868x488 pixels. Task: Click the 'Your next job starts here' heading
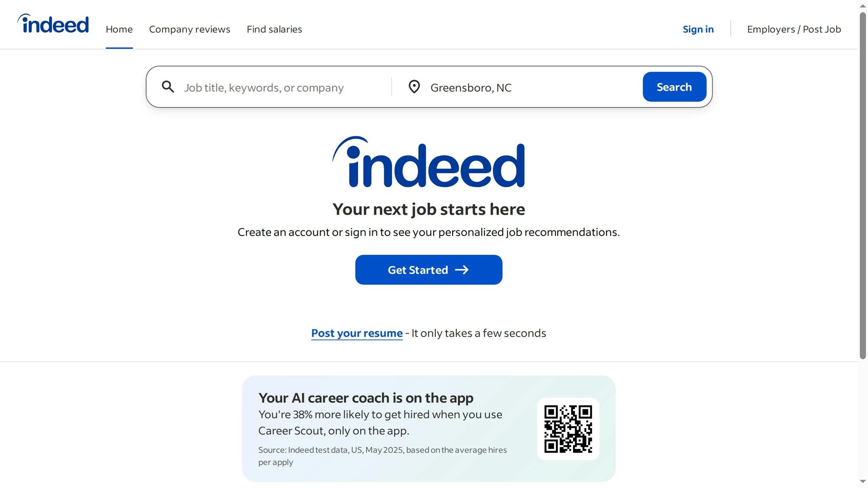point(428,209)
